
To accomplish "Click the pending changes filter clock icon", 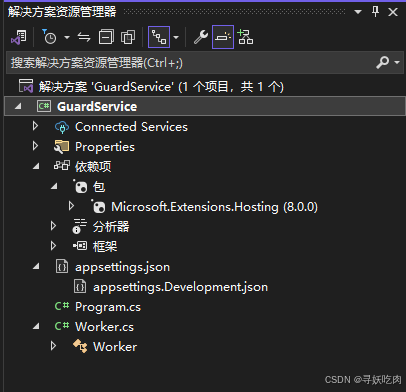I will 49,37.
